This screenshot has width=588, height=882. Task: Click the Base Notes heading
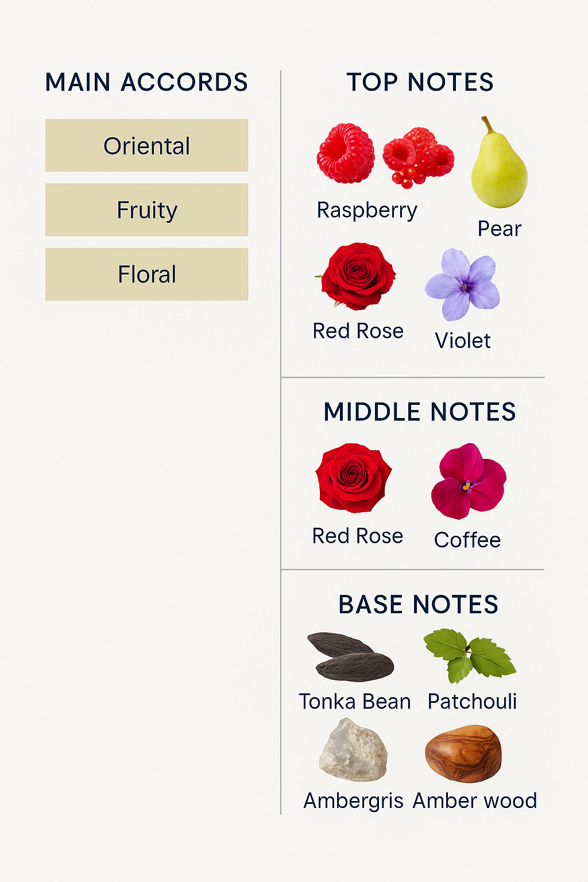pos(418,604)
